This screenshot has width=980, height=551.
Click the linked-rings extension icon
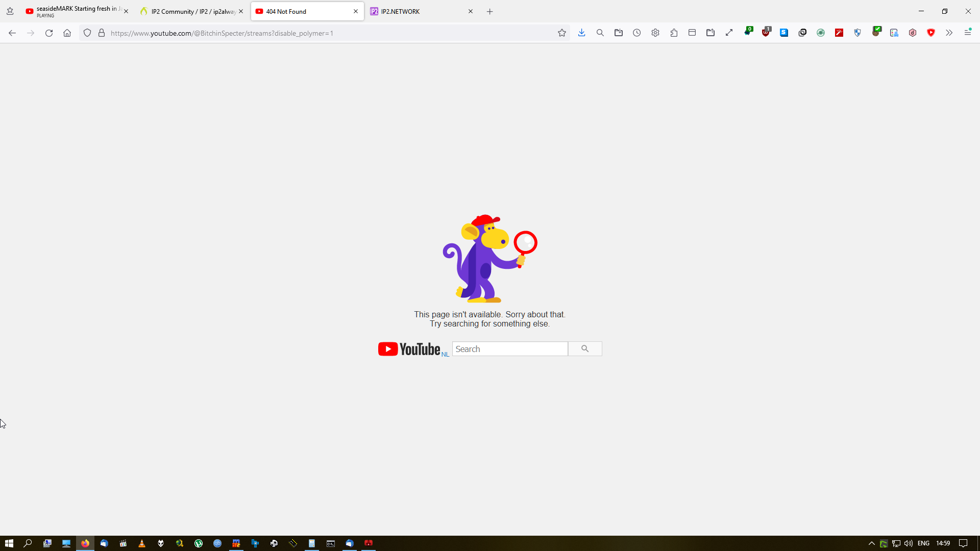[x=802, y=33]
